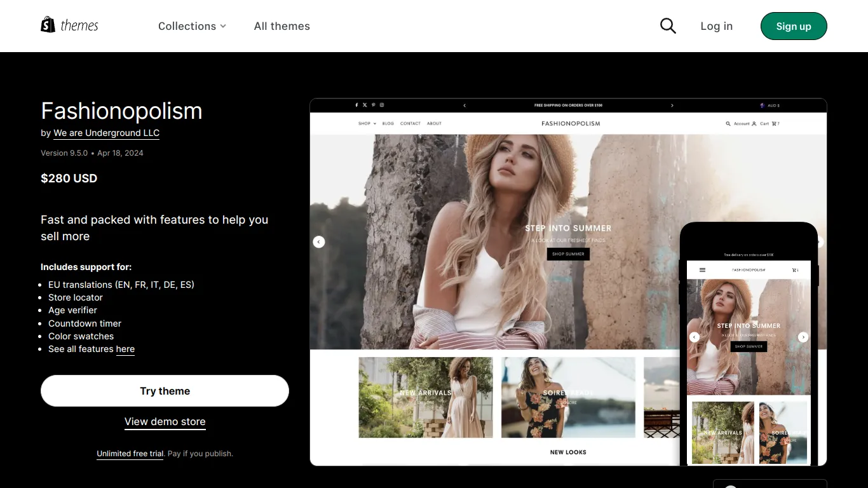This screenshot has height=488, width=868.
Task: Click the green Sign up button
Action: (x=794, y=26)
